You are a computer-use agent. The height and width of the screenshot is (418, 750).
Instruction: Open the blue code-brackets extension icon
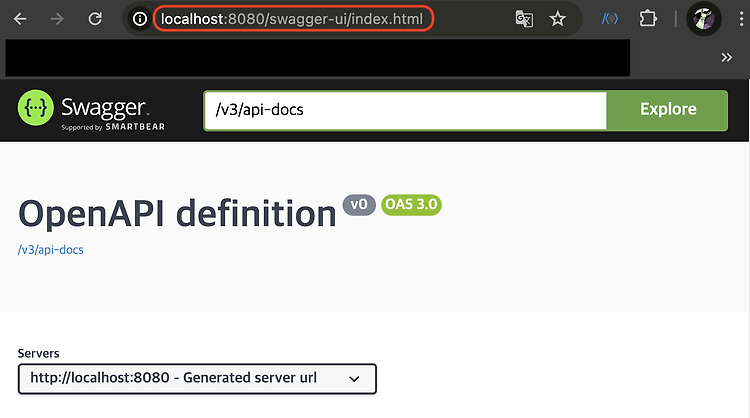pyautogui.click(x=610, y=19)
